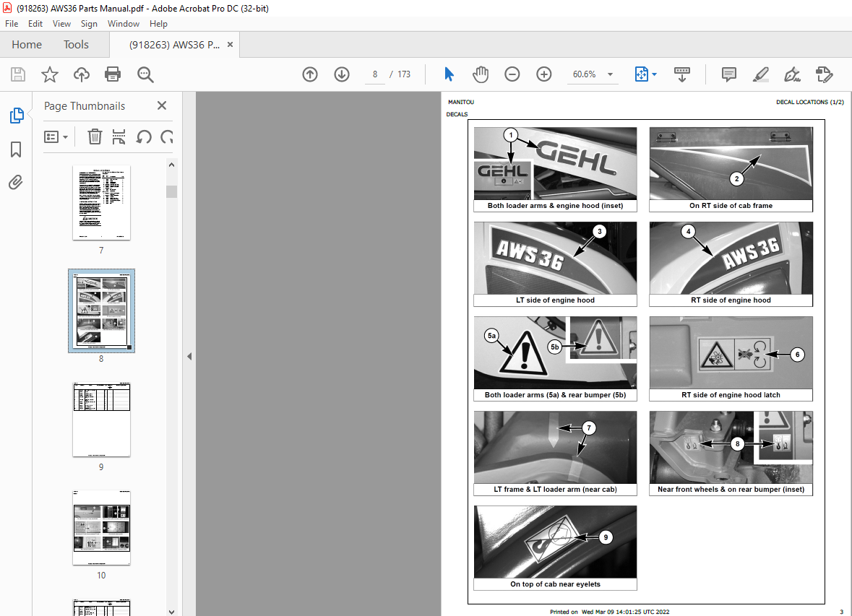Go to the previous page arrow

click(310, 74)
